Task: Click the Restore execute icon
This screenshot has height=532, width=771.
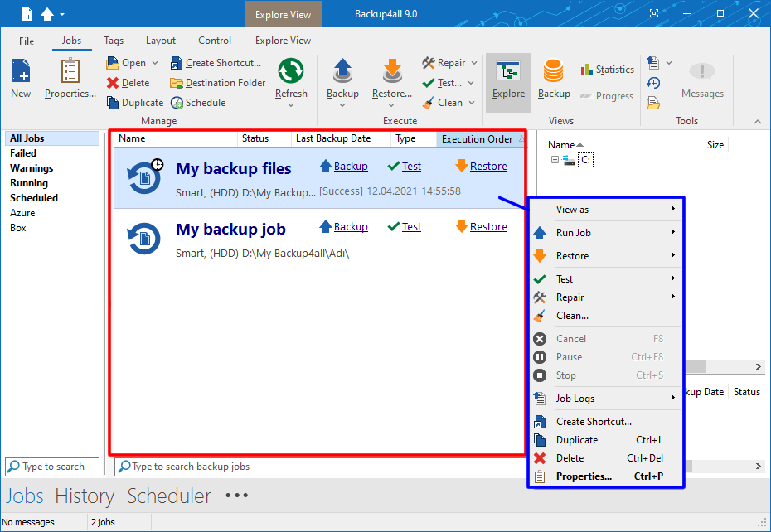Action: click(392, 70)
